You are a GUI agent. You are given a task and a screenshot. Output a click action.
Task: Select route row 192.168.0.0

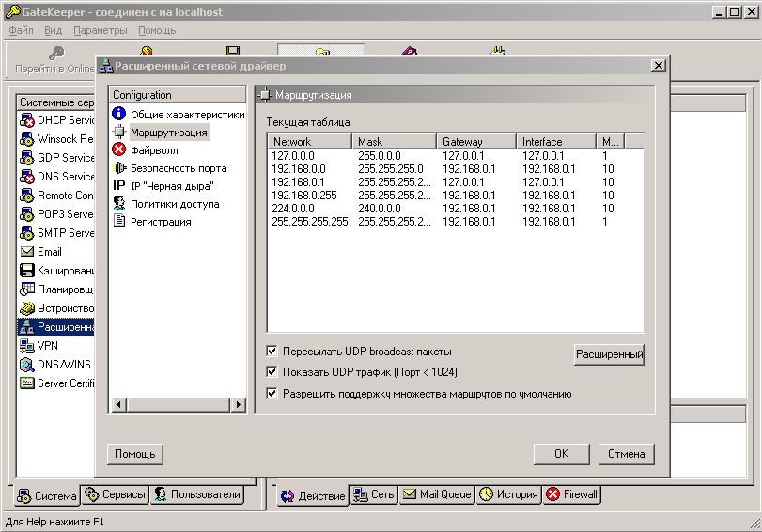[456, 169]
